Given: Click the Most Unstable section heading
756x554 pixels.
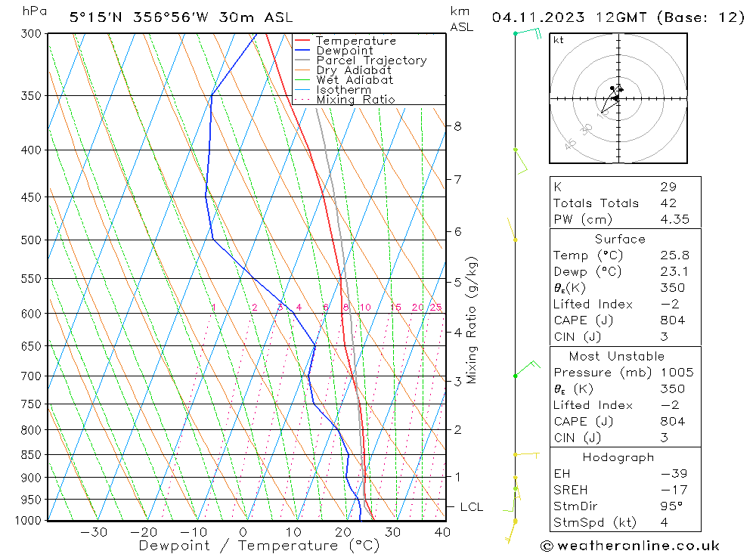Looking at the screenshot, I should [x=617, y=356].
